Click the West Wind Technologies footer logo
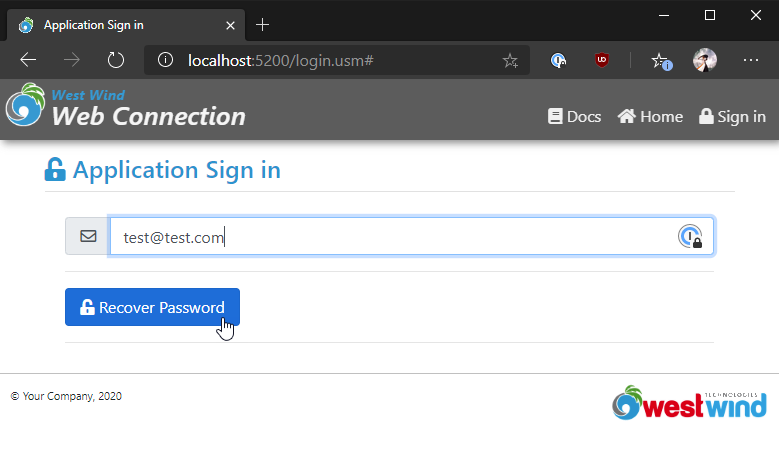 (689, 403)
